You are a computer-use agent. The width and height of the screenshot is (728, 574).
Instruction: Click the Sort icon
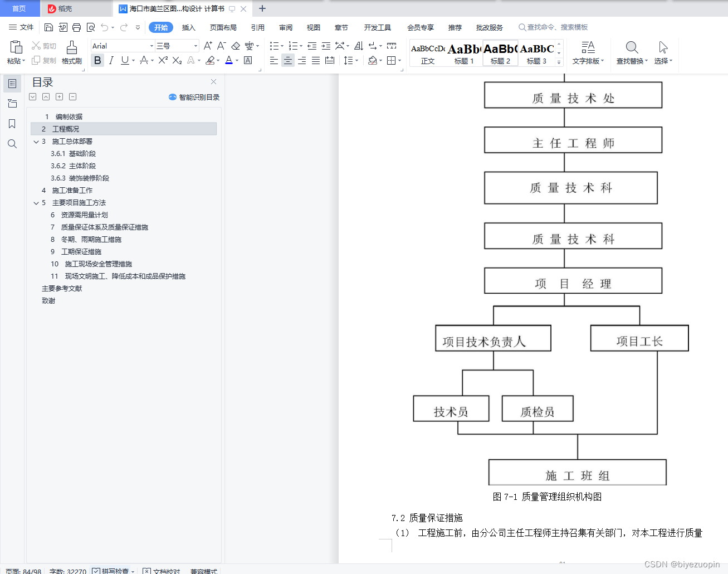pos(359,46)
